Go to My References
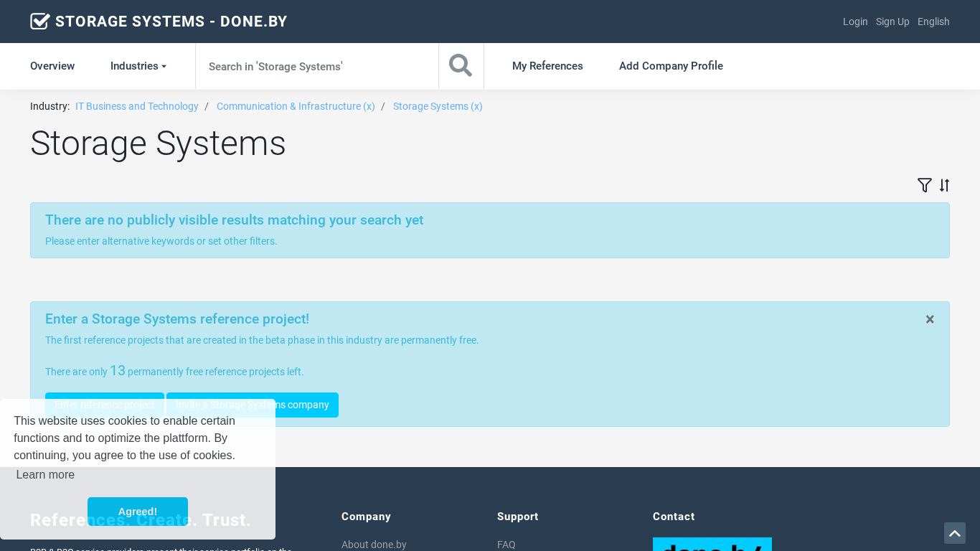980x551 pixels. point(547,66)
